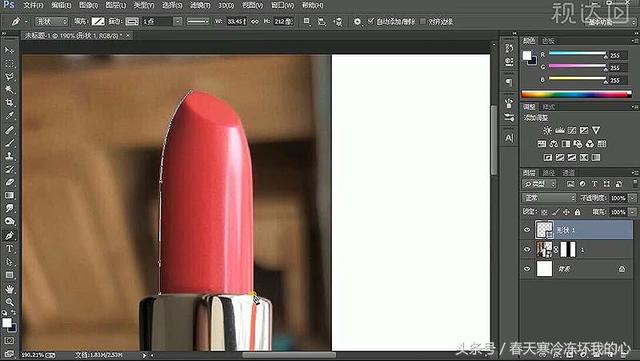Open path arrangement options

pos(338,21)
